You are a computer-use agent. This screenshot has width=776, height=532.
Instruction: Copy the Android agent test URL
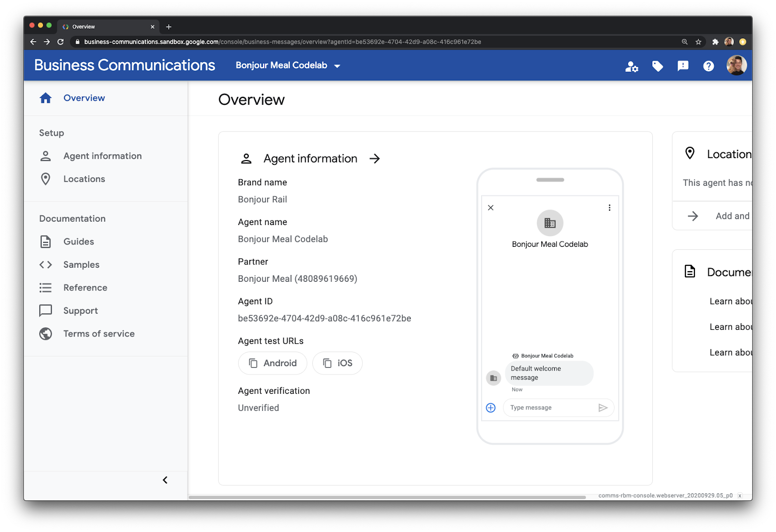point(273,363)
